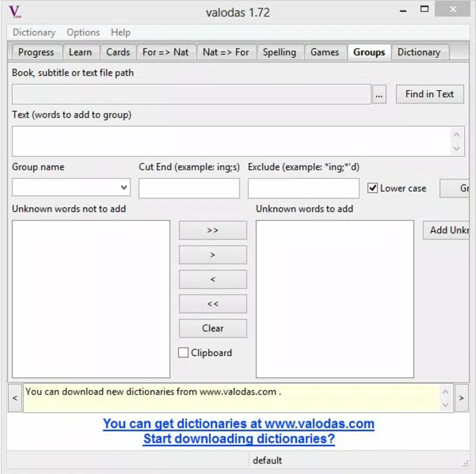Open the Nat => For tab

226,52
